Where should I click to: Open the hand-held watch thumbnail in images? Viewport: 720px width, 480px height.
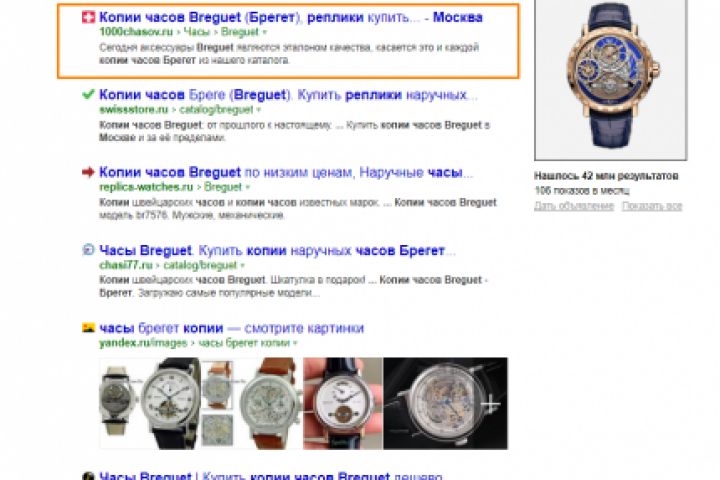(x=343, y=403)
